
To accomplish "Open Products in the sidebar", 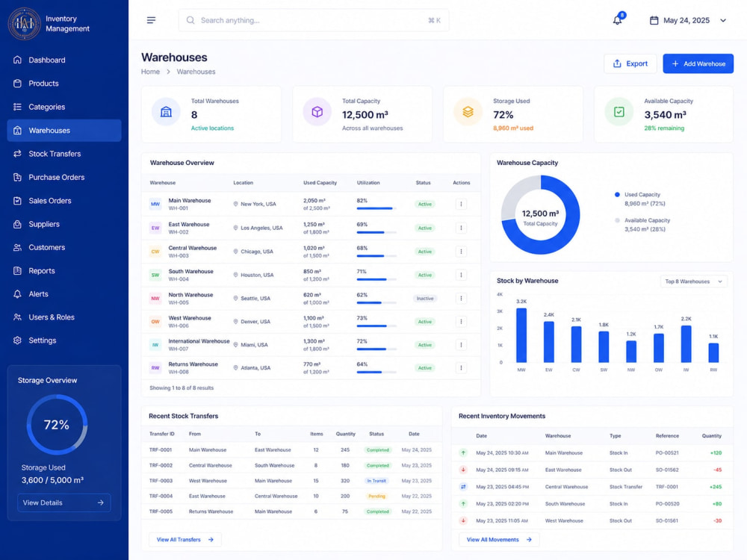I will click(63, 84).
